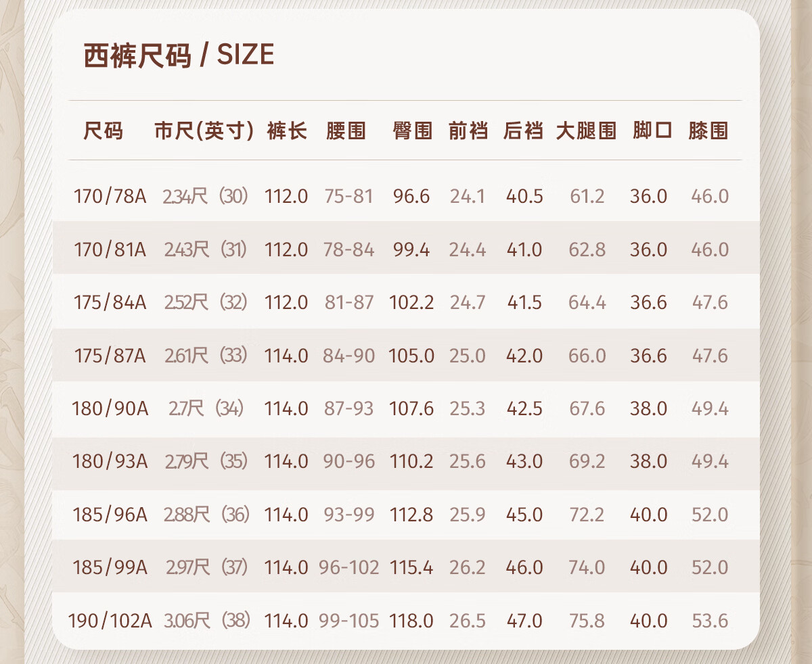
Task: Click size 170/78A row label
Action: (110, 197)
